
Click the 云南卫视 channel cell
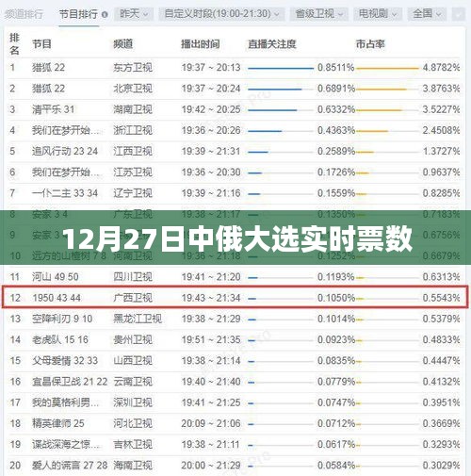133,382
